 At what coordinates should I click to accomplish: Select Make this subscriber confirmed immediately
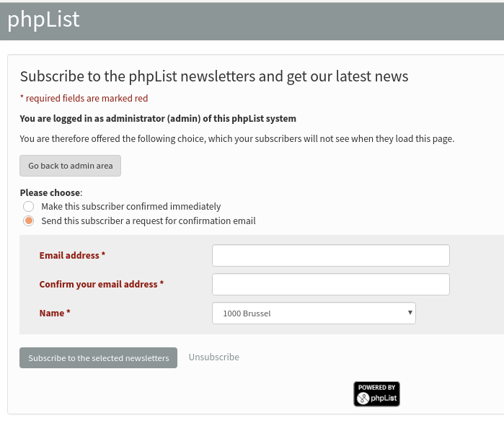coord(28,206)
